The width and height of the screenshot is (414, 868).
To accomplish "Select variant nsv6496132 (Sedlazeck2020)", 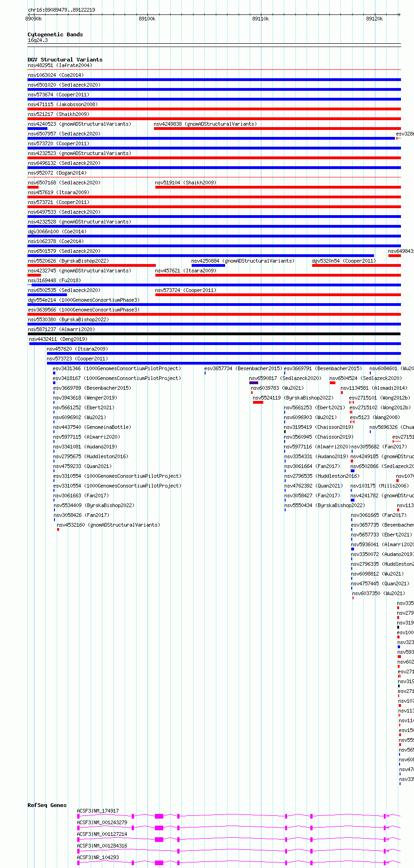I will [64, 163].
